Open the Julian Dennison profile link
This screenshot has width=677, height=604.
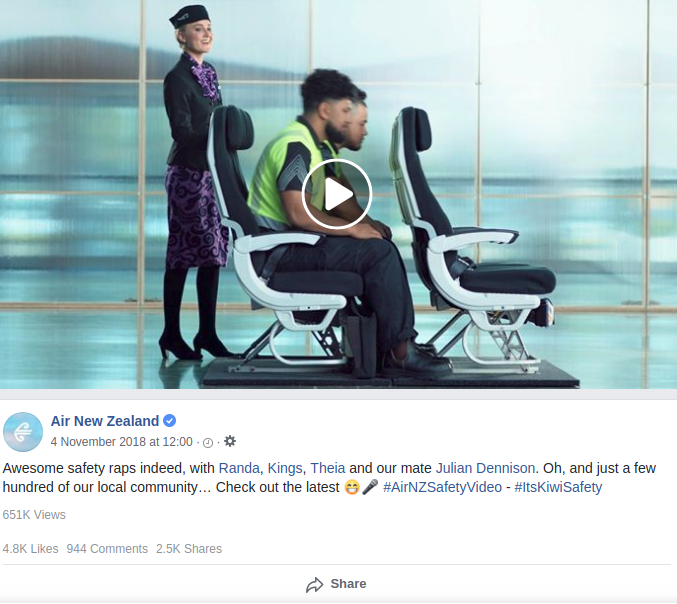485,468
